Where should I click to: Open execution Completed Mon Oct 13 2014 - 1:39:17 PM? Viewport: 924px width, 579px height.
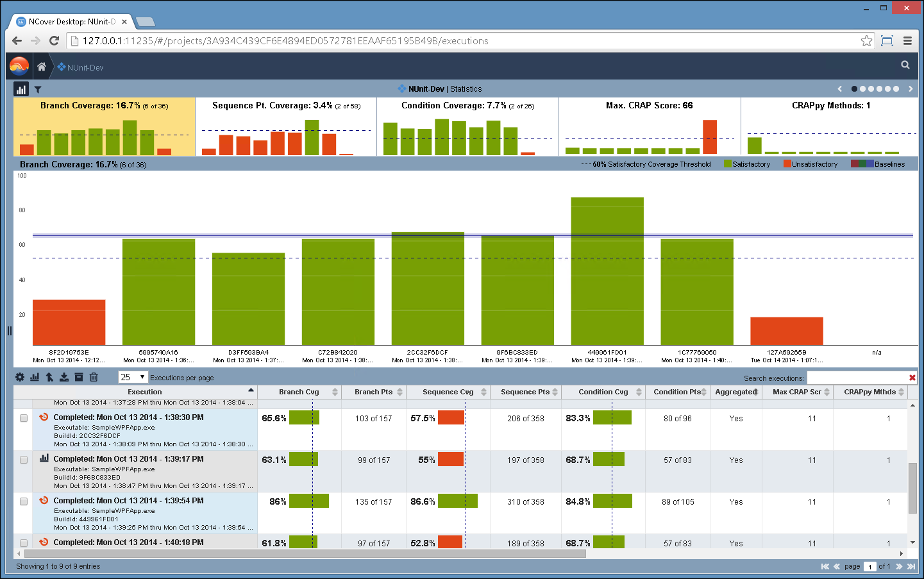pyautogui.click(x=129, y=459)
